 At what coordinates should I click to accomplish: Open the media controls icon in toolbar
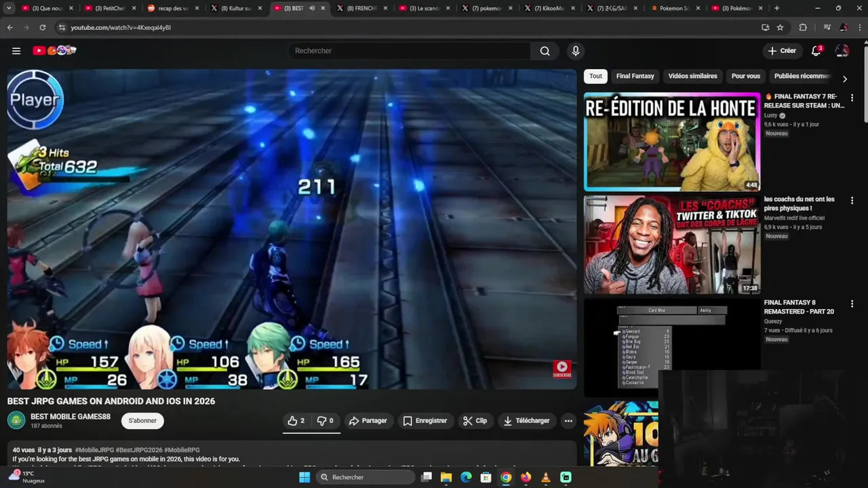coord(827,27)
